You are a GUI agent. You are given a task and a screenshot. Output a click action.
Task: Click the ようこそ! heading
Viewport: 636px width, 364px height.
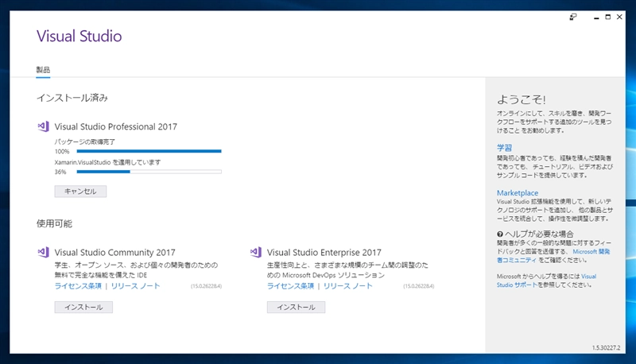(x=522, y=99)
